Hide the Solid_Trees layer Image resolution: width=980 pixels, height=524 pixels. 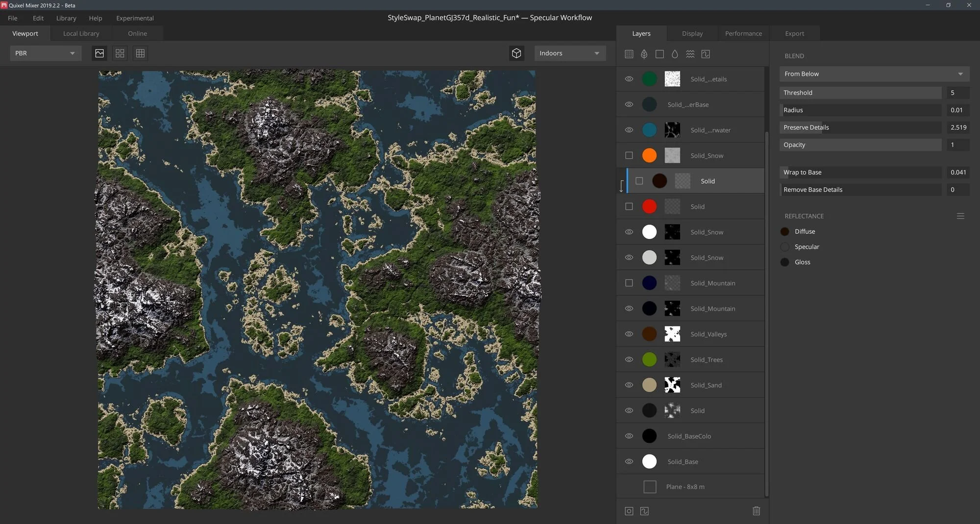tap(629, 359)
